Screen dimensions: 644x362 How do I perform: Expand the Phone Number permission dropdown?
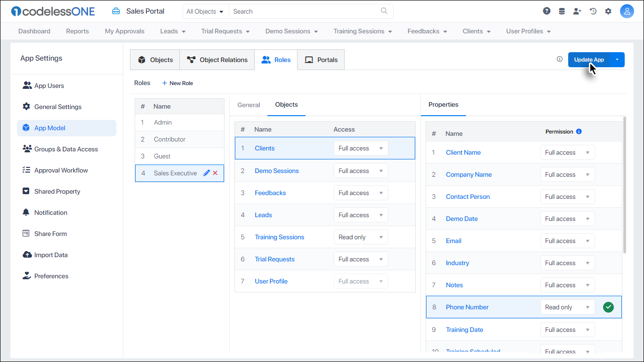[x=567, y=307]
